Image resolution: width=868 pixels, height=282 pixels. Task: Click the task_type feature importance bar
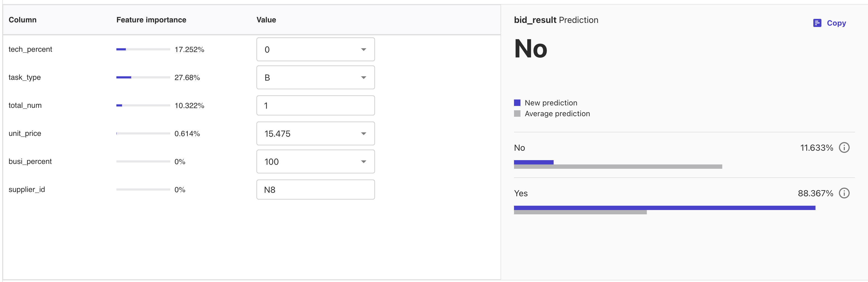click(x=143, y=77)
